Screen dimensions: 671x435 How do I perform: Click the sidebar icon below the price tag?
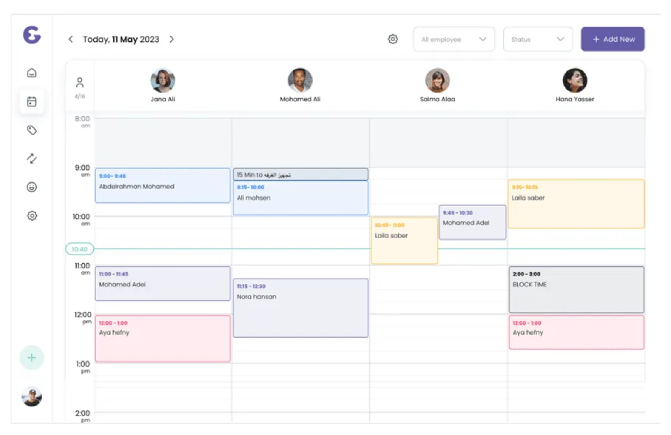(x=32, y=158)
